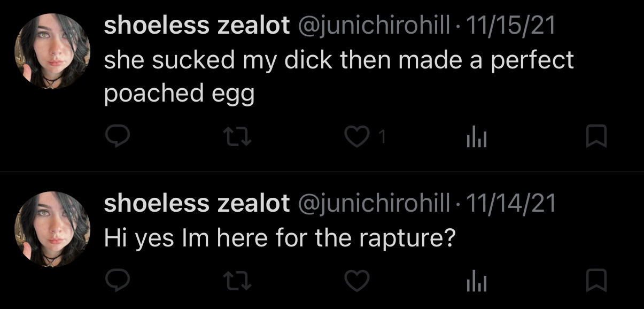The image size is (644, 309).
Task: Click @junichirohill handle on the top tweet
Action: (373, 27)
